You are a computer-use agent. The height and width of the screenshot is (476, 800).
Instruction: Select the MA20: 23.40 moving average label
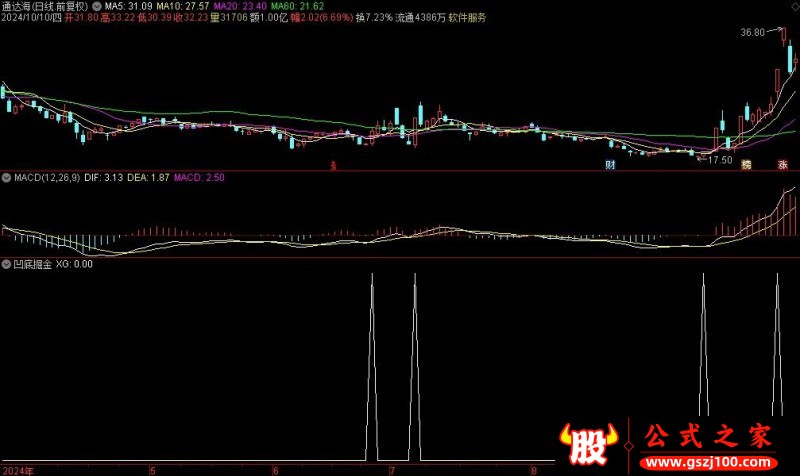click(240, 7)
